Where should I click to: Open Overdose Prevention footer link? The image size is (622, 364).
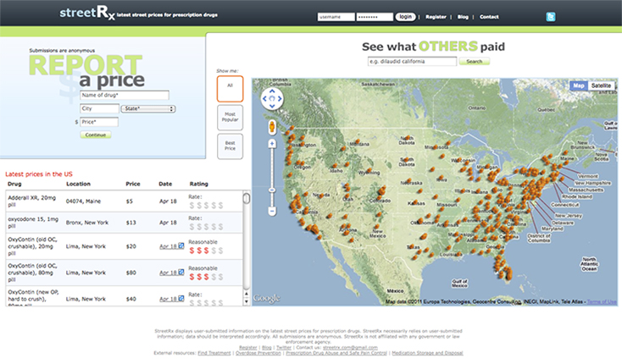tap(258, 353)
